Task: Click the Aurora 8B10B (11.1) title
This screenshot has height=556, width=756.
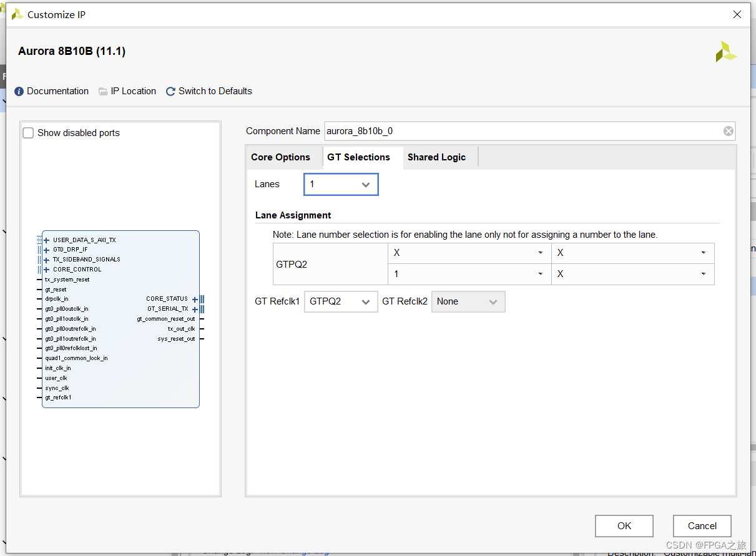Action: (x=72, y=51)
